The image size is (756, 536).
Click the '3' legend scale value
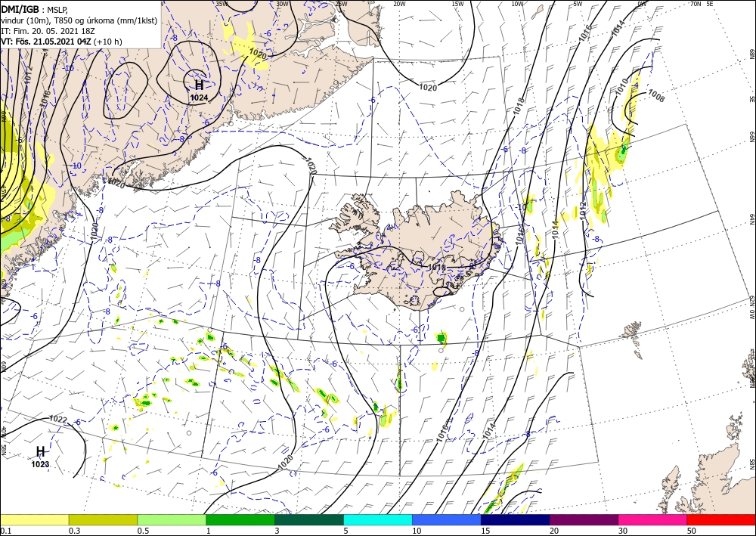(x=277, y=531)
